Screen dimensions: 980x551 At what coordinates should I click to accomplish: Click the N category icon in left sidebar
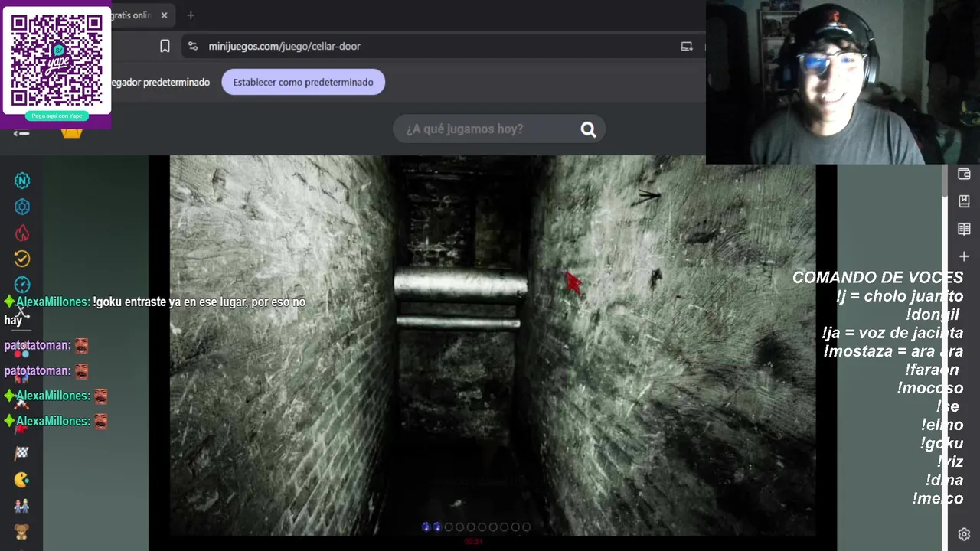[x=22, y=181]
